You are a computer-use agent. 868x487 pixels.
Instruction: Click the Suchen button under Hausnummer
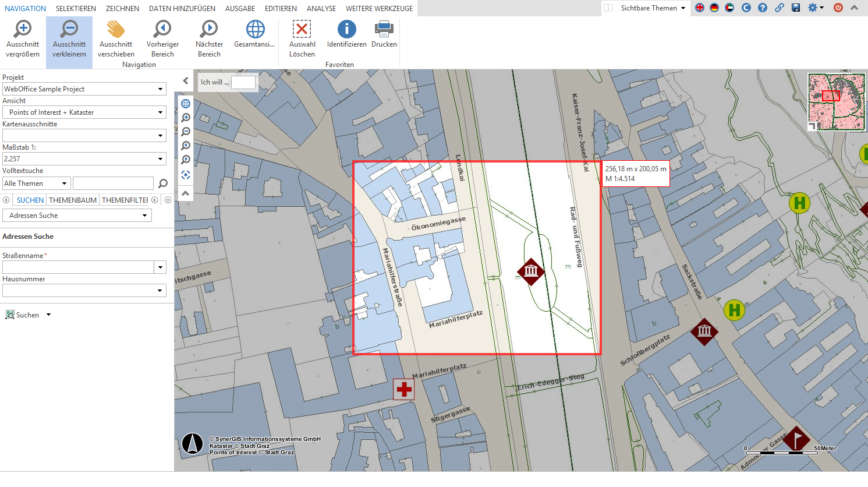coord(23,315)
